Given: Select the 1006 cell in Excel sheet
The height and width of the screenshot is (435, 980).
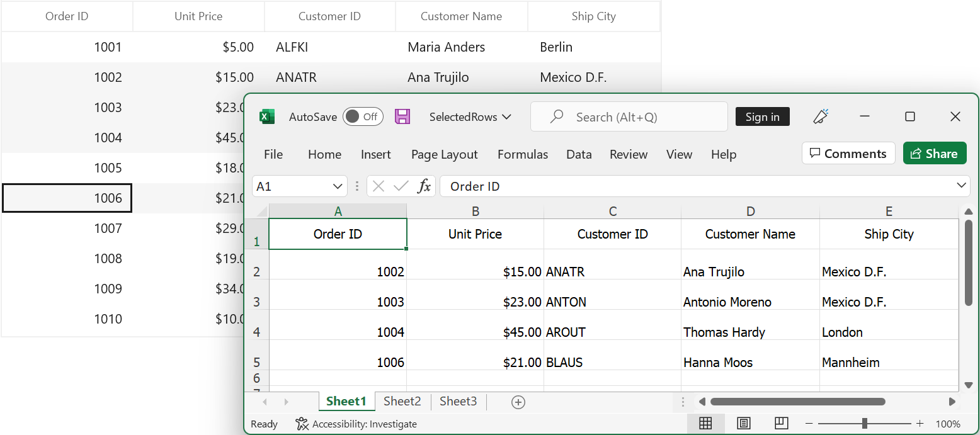Looking at the screenshot, I should (338, 356).
